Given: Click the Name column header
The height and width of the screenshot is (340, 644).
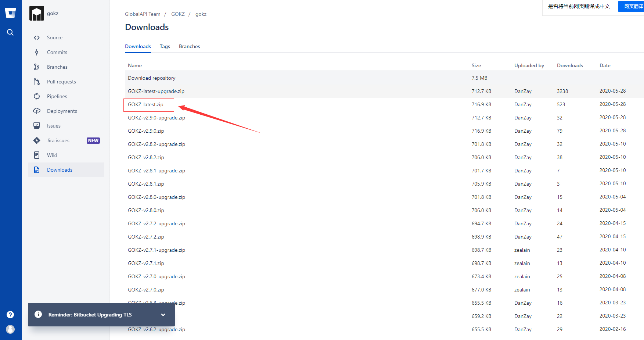Looking at the screenshot, I should tap(135, 65).
